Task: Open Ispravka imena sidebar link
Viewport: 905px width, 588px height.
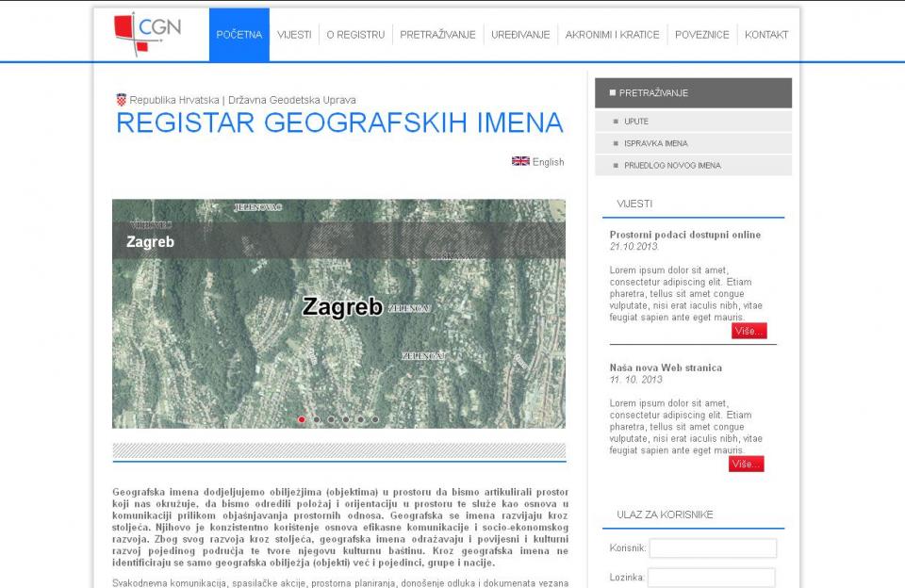Action: pyautogui.click(x=655, y=143)
